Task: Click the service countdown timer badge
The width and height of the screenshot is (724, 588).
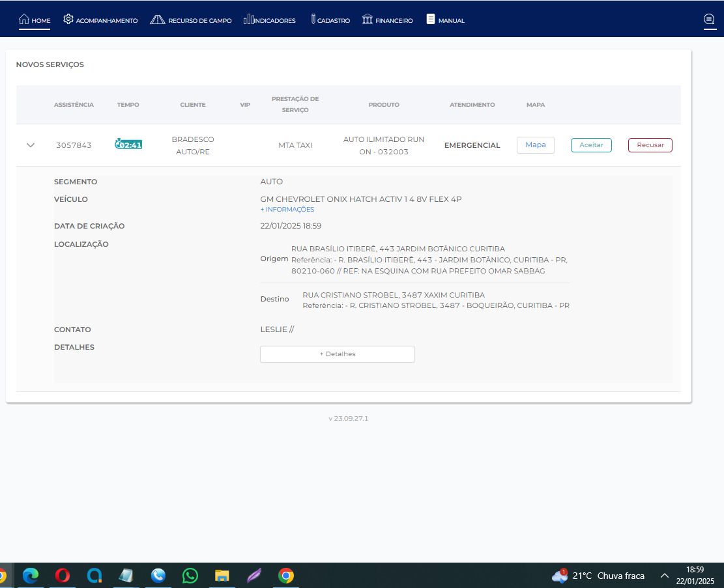Action: pyautogui.click(x=128, y=145)
